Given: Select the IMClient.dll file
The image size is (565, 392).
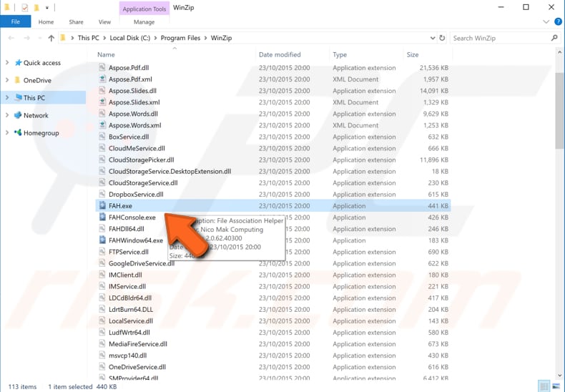Looking at the screenshot, I should pos(125,275).
